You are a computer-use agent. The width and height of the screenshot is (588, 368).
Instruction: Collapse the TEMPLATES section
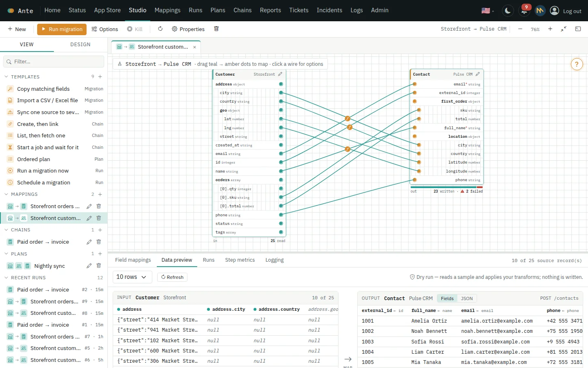6,77
